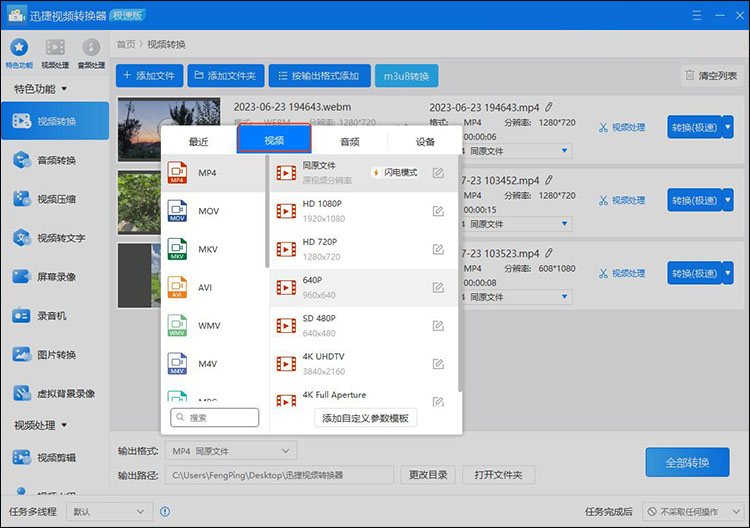Image resolution: width=750 pixels, height=528 pixels.
Task: Select 录音机 in the sidebar
Action: [x=55, y=316]
